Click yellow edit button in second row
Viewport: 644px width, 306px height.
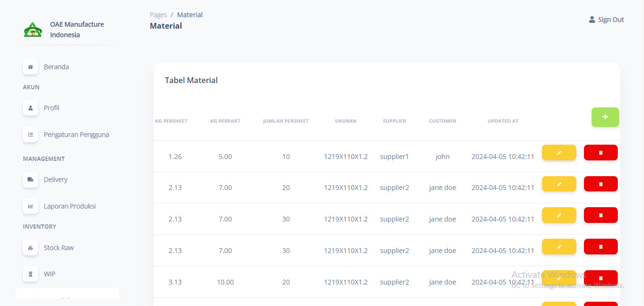tap(559, 184)
